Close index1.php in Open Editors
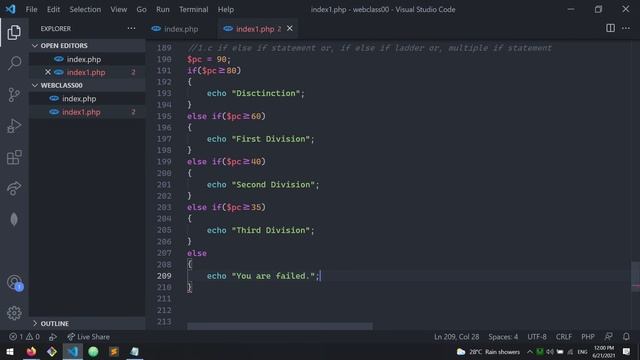This screenshot has height=360, width=640. [48, 72]
